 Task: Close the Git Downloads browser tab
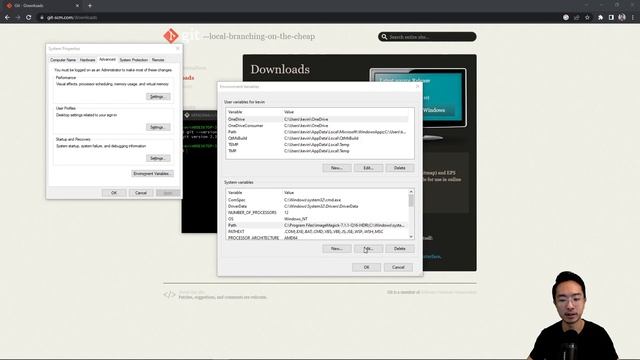pyautogui.click(x=78, y=6)
